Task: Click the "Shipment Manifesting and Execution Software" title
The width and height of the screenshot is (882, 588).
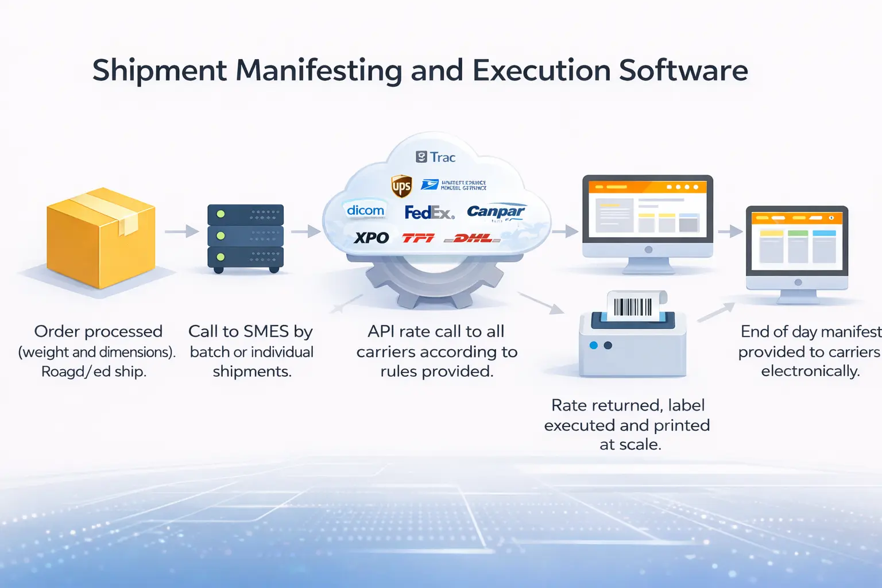Action: tap(420, 71)
